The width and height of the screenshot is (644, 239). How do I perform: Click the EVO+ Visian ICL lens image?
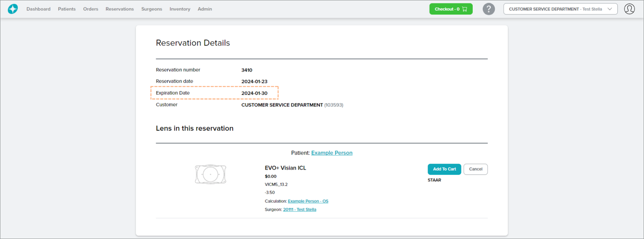[210, 174]
